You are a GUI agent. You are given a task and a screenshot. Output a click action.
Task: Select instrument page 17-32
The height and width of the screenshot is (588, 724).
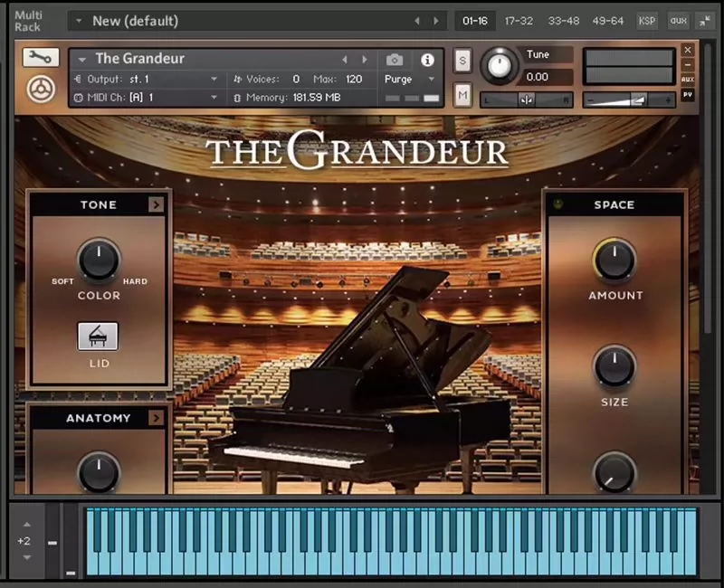519,21
